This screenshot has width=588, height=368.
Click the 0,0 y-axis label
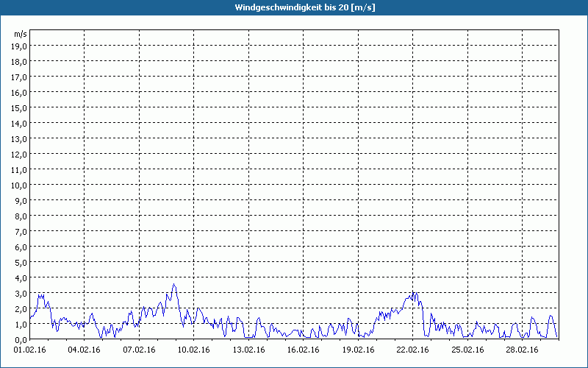(x=21, y=340)
